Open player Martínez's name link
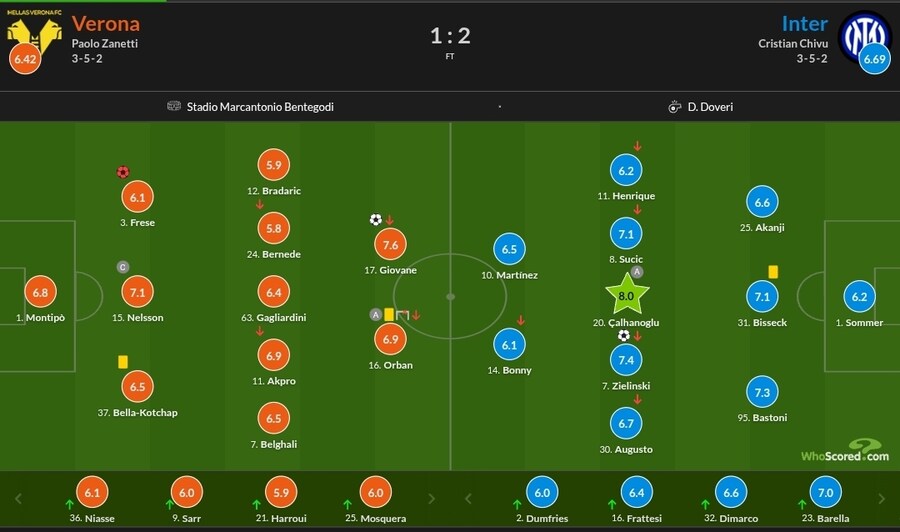 point(510,275)
